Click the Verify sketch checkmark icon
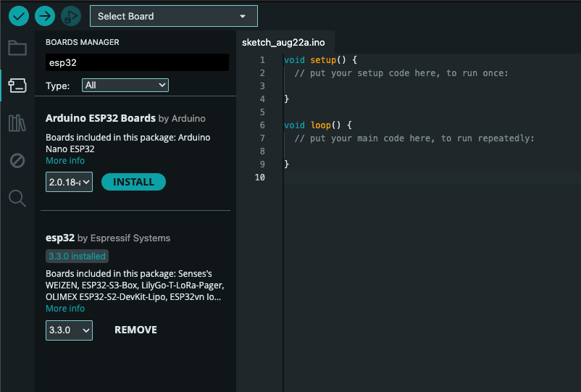This screenshot has height=392, width=581. click(x=19, y=16)
